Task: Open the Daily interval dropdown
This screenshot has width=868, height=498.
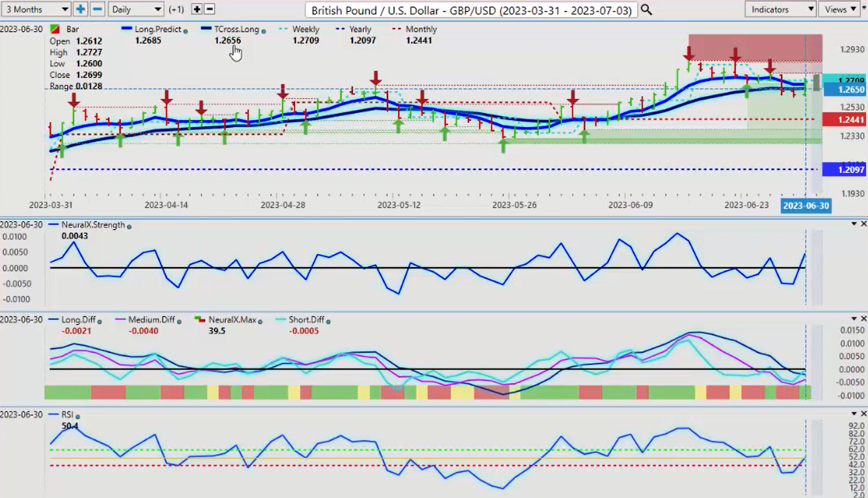Action: (136, 9)
